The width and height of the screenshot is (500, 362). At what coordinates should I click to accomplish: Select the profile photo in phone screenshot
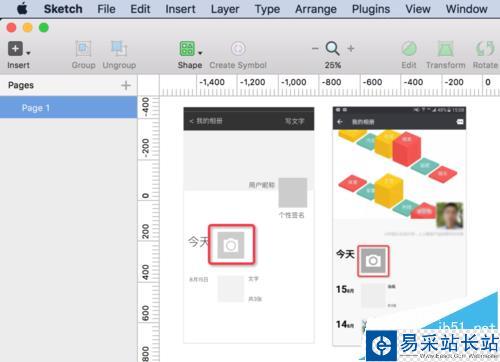point(450,215)
